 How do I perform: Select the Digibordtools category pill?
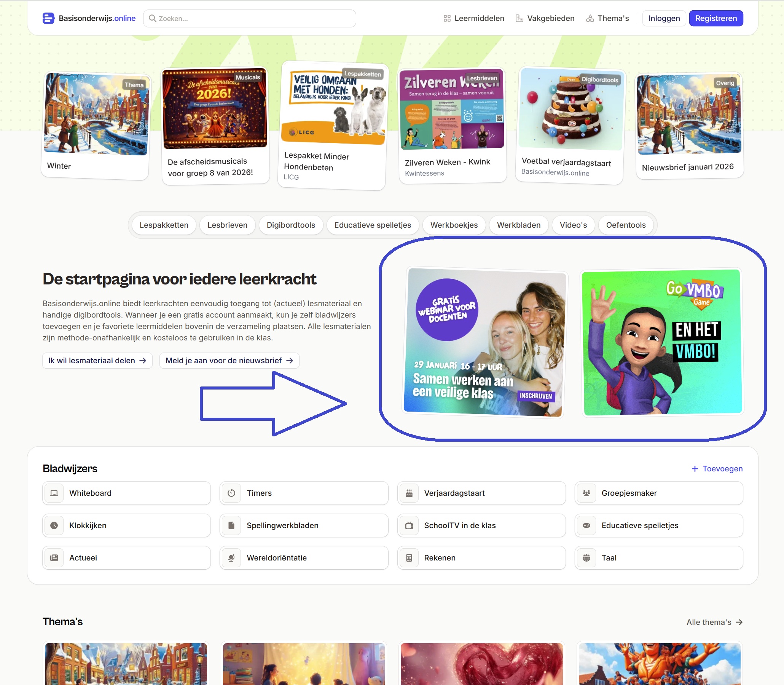[291, 225]
